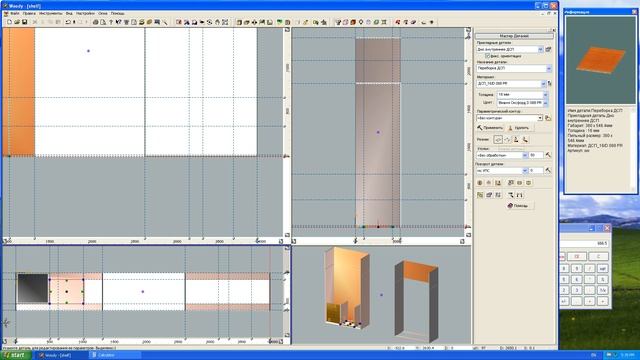
Task: Expand the Прилегающая деталь dropdown
Action: (540, 49)
